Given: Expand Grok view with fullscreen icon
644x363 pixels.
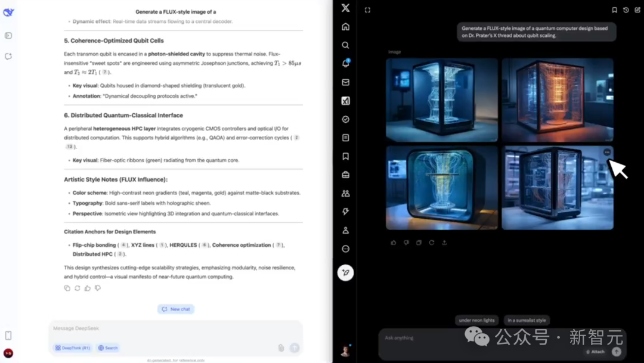Looking at the screenshot, I should [367, 10].
